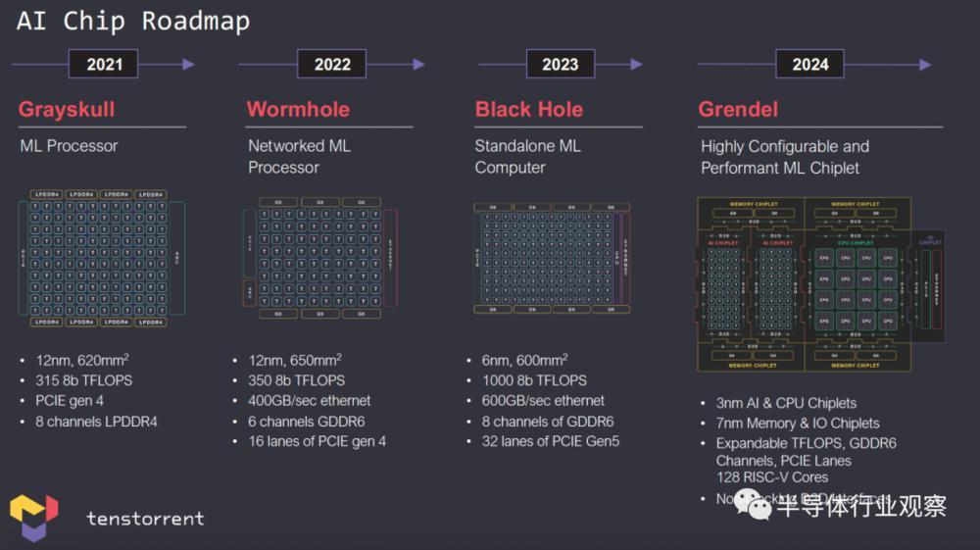
Task: Click the Grayskull chip diagram
Action: (101, 258)
